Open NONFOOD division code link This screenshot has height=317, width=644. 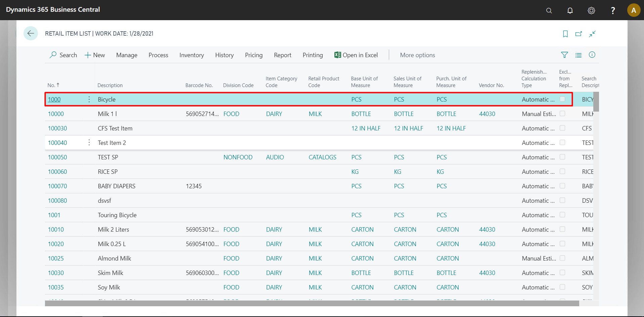click(238, 157)
